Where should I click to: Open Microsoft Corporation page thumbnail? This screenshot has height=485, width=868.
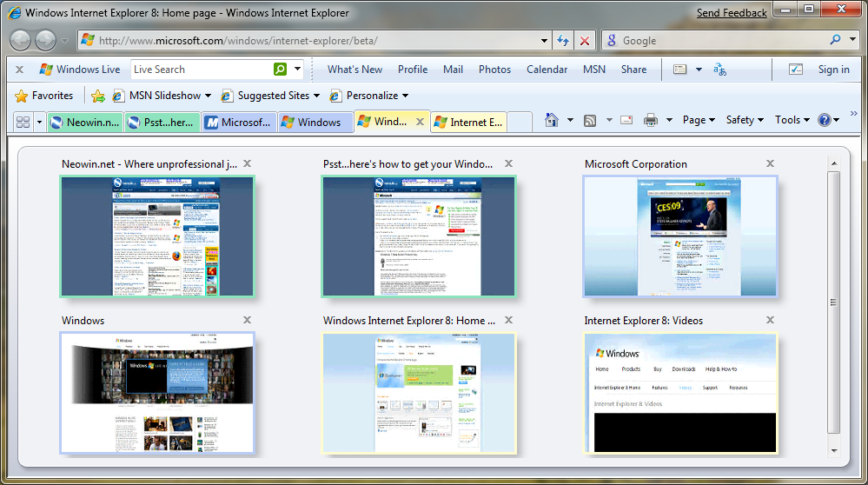(680, 236)
